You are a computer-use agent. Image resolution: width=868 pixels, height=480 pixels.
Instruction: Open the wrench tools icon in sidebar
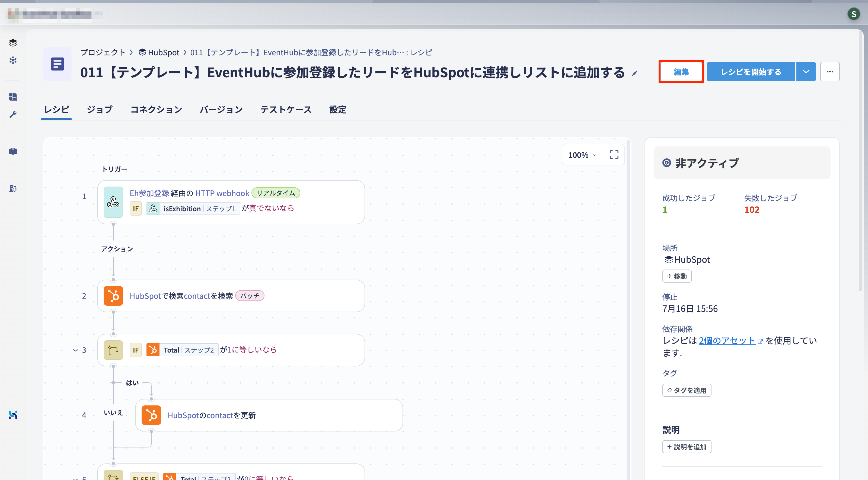point(13,114)
